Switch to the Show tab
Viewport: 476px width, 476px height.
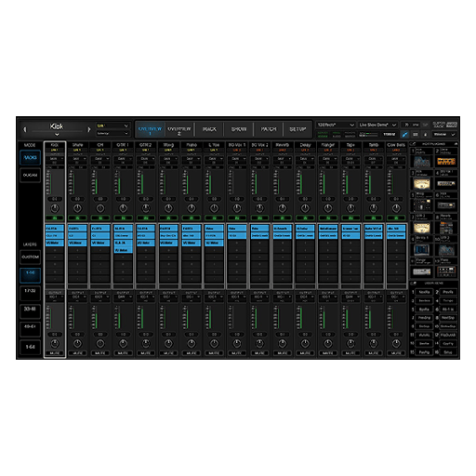[239, 129]
